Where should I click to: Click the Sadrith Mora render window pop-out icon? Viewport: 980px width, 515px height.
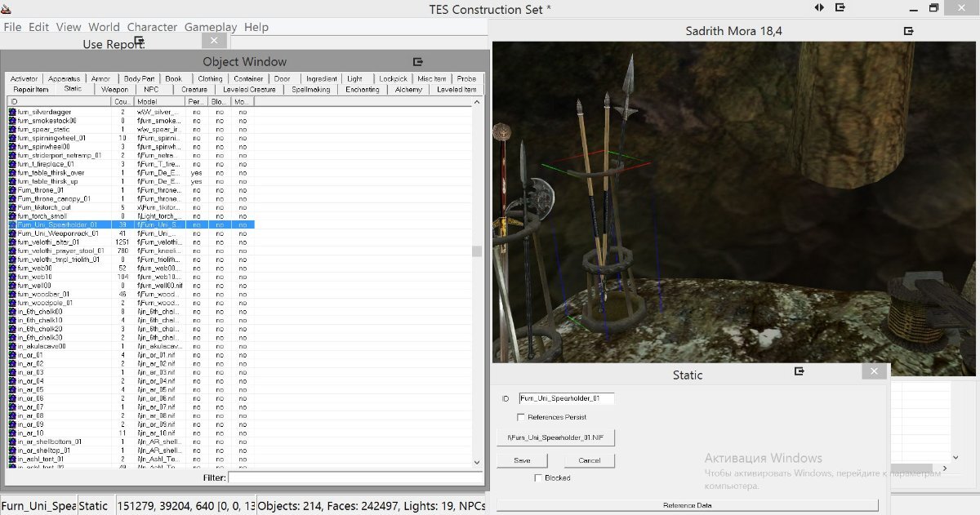(908, 31)
